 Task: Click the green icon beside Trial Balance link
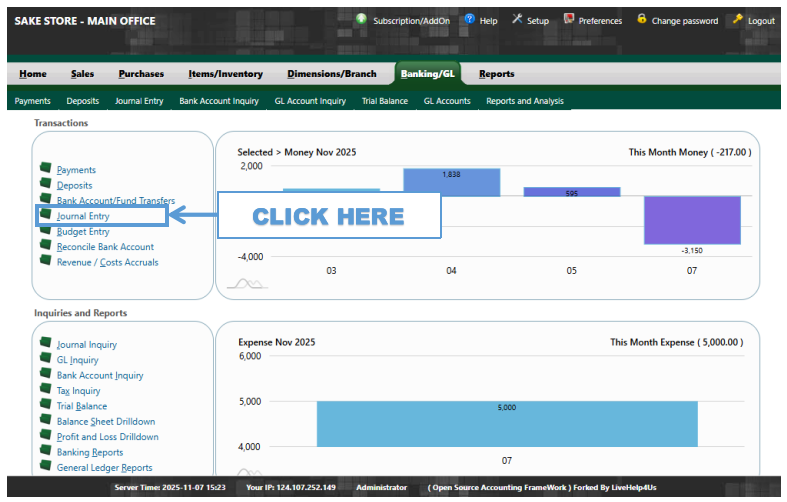(x=45, y=405)
